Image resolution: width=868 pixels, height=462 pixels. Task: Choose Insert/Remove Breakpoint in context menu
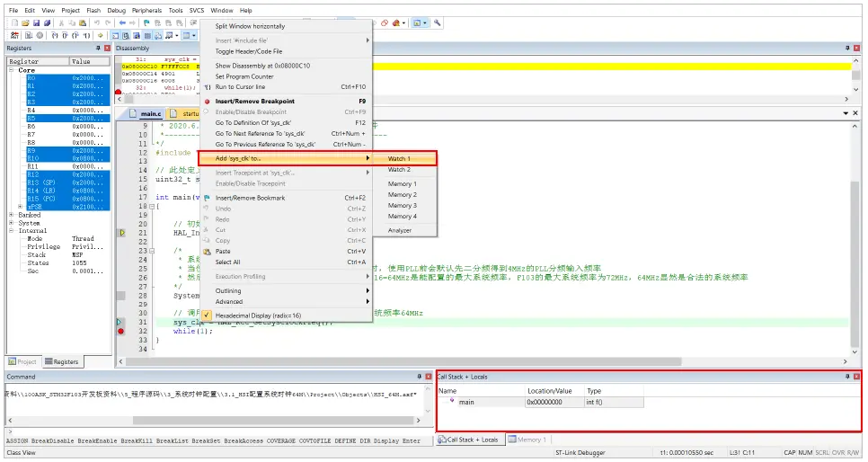(255, 102)
